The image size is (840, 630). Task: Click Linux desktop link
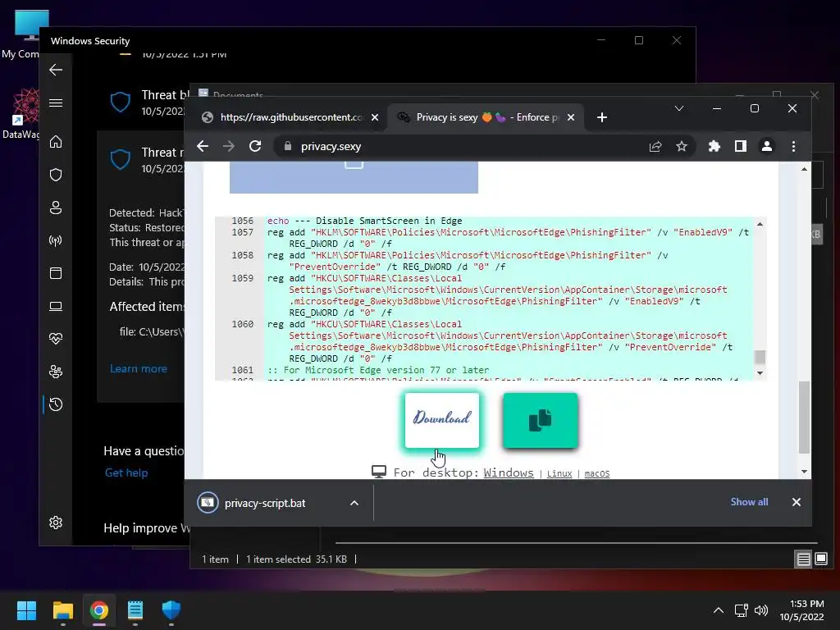pos(559,473)
